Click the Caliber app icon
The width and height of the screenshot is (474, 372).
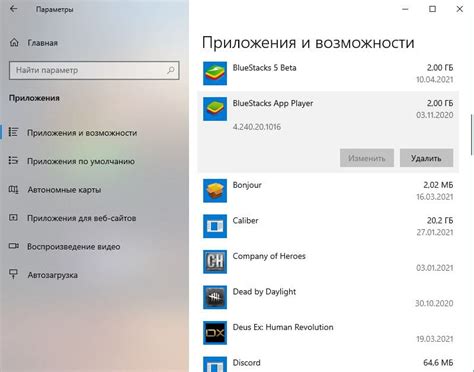215,226
